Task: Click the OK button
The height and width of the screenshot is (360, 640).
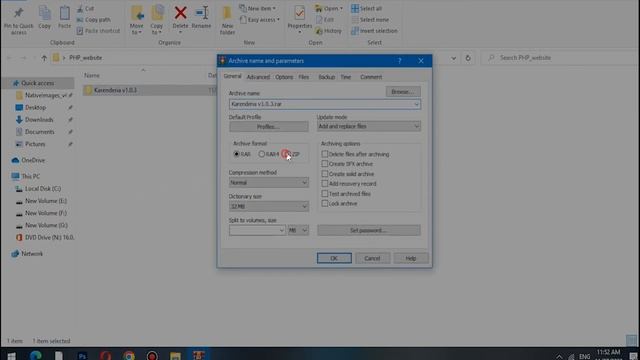Action: [334, 258]
